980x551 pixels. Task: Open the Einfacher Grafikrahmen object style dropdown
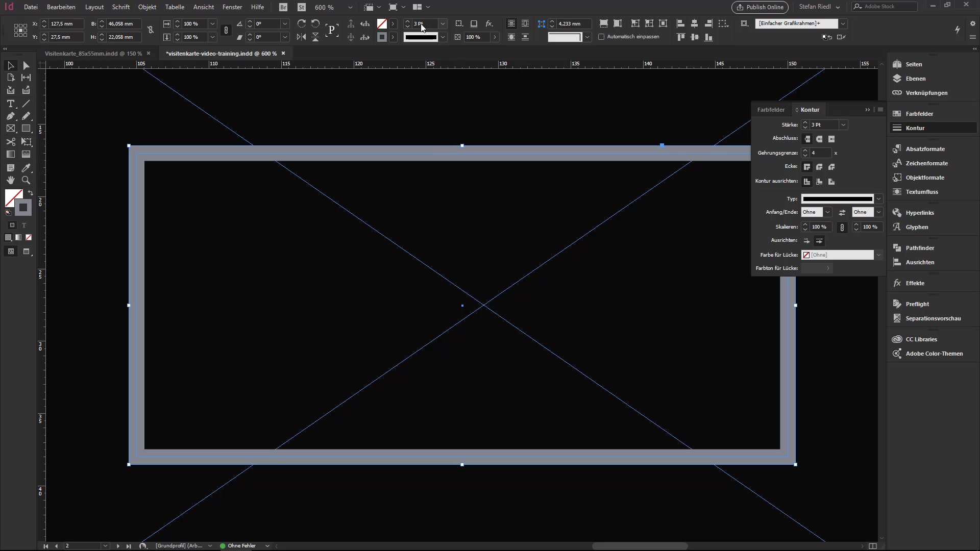[843, 23]
